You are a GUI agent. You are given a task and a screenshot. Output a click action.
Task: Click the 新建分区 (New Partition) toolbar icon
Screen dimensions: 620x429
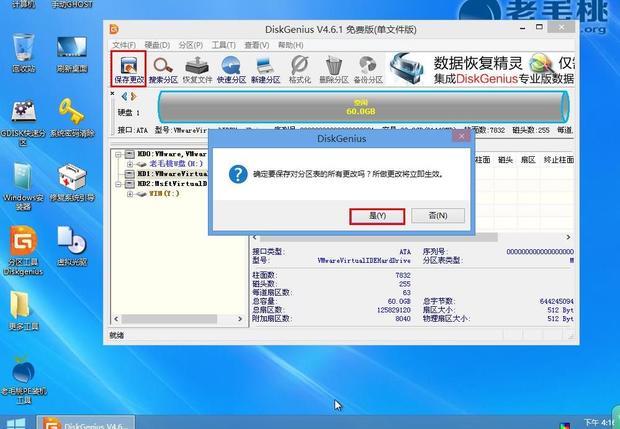(266, 69)
